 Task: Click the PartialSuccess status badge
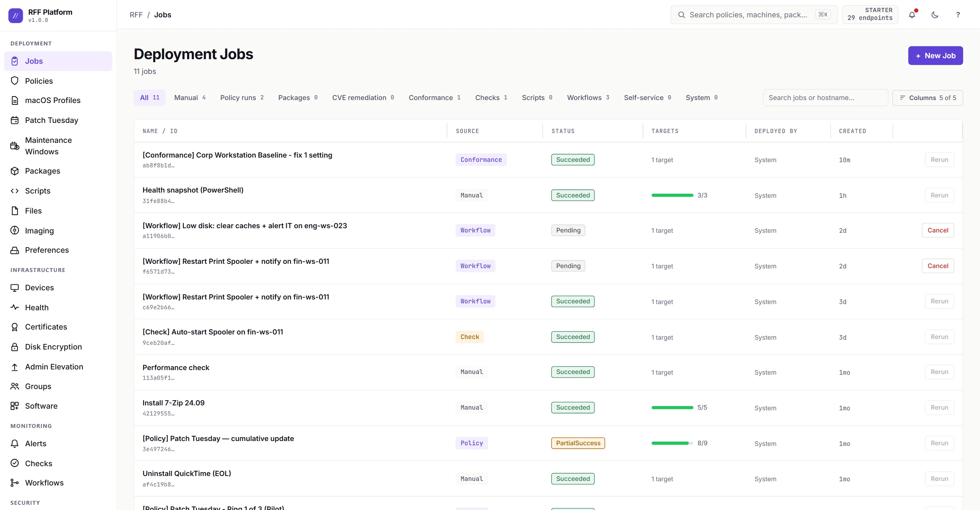578,443
